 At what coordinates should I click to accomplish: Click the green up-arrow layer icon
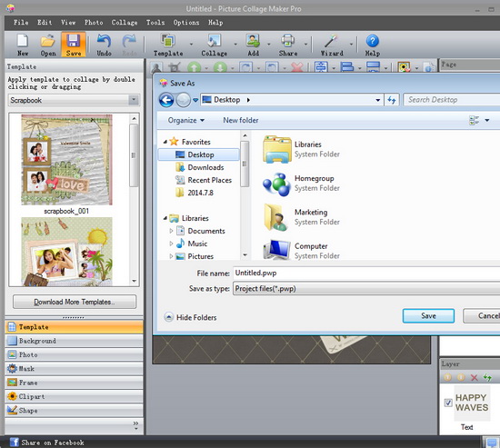point(194,67)
